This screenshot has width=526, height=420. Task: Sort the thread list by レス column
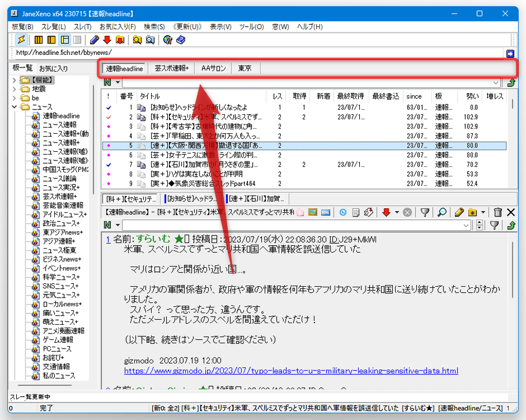[x=277, y=96]
